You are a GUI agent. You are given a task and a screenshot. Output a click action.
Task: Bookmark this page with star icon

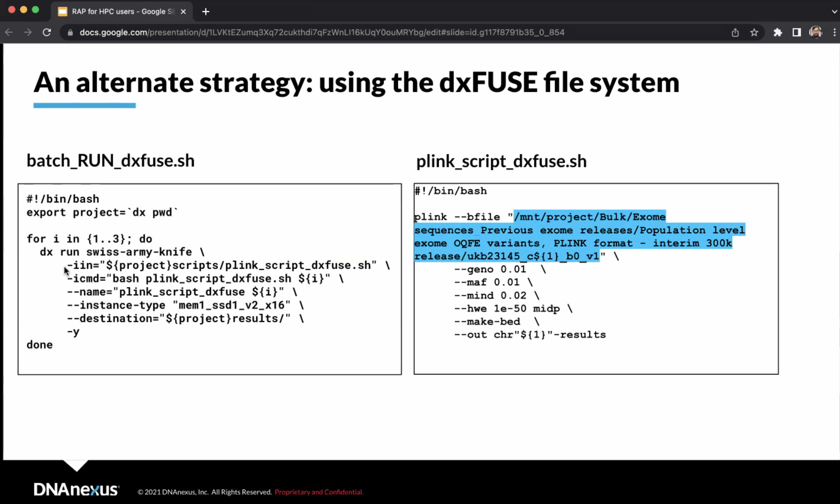pos(754,33)
